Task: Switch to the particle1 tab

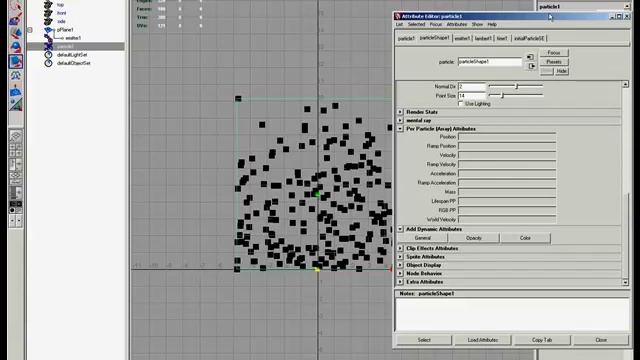Action: click(x=406, y=38)
